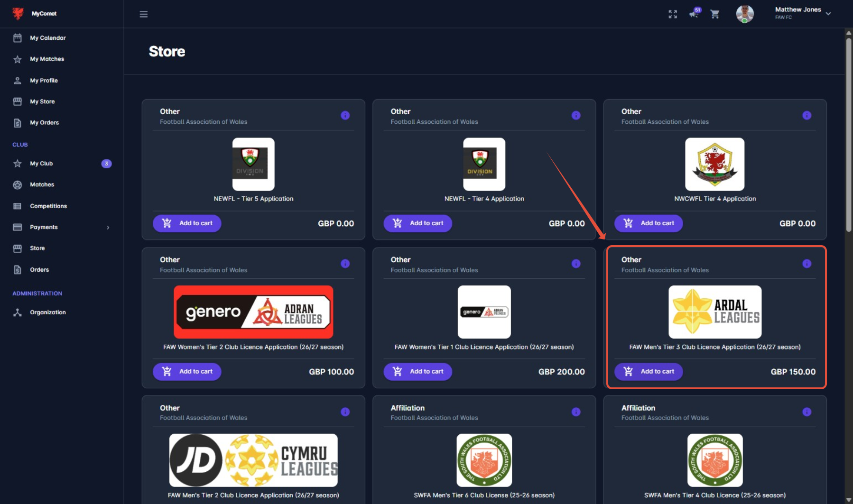The width and height of the screenshot is (853, 504).
Task: Click the My Calendar calendar icon
Action: 18,38
